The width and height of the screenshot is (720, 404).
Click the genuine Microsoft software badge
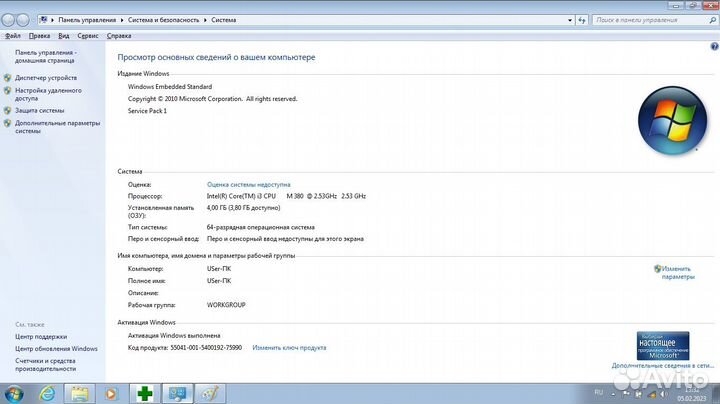point(663,346)
